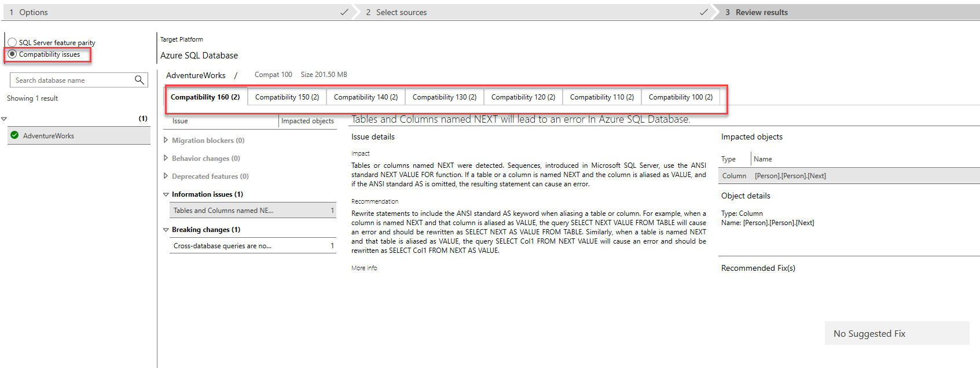980x368 pixels.
Task: Select Tables and Columns named NE... issue
Action: [253, 211]
